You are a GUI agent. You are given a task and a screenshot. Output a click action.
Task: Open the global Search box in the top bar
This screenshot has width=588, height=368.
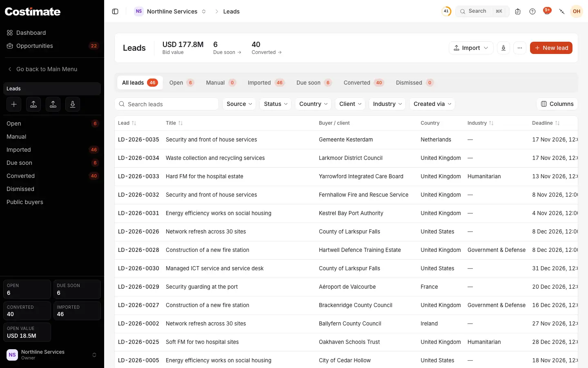tap(482, 11)
